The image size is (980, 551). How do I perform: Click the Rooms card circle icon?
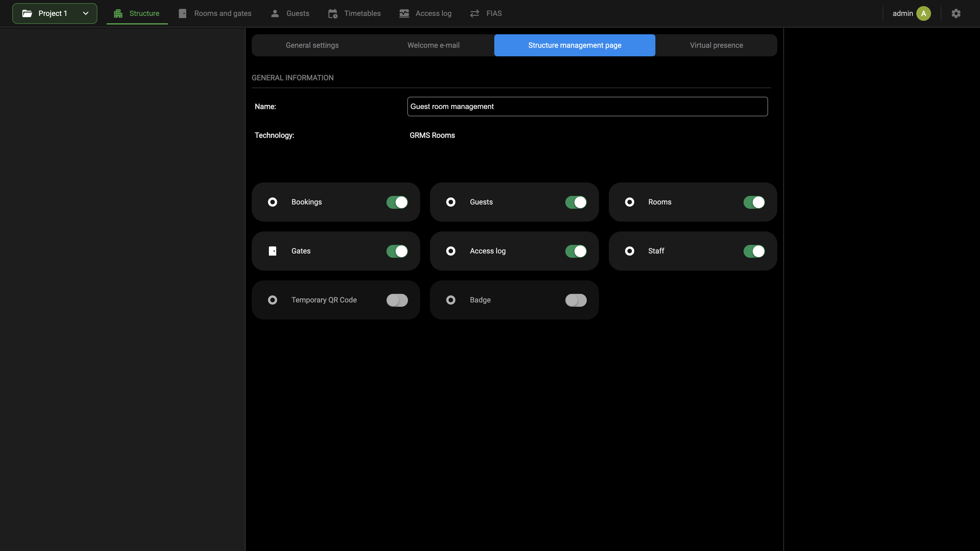(x=630, y=202)
